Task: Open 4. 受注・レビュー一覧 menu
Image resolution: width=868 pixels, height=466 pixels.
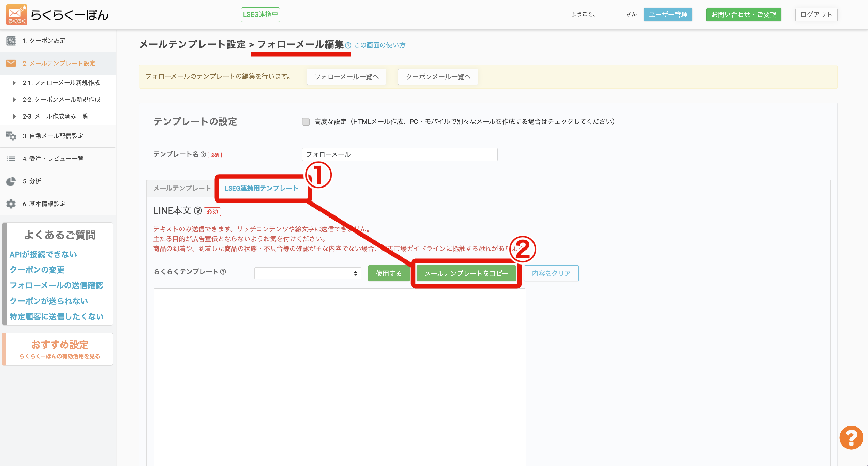Action: tap(58, 159)
